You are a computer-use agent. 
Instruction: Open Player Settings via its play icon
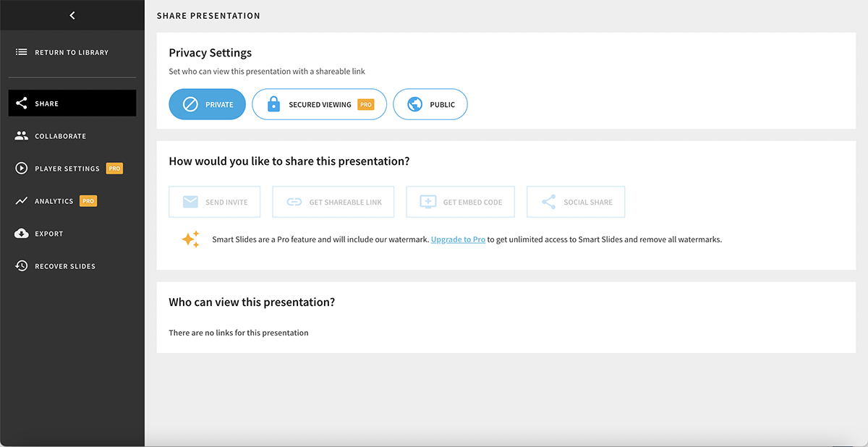coord(22,168)
